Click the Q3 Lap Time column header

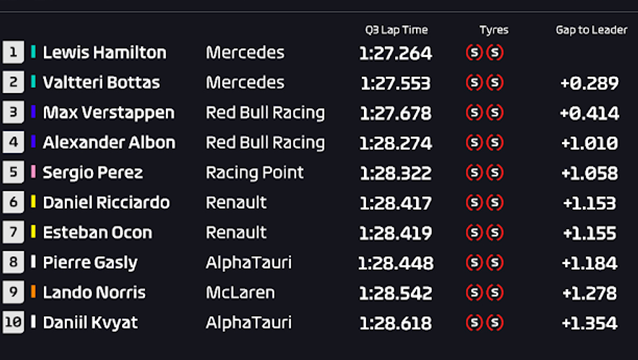pos(396,30)
